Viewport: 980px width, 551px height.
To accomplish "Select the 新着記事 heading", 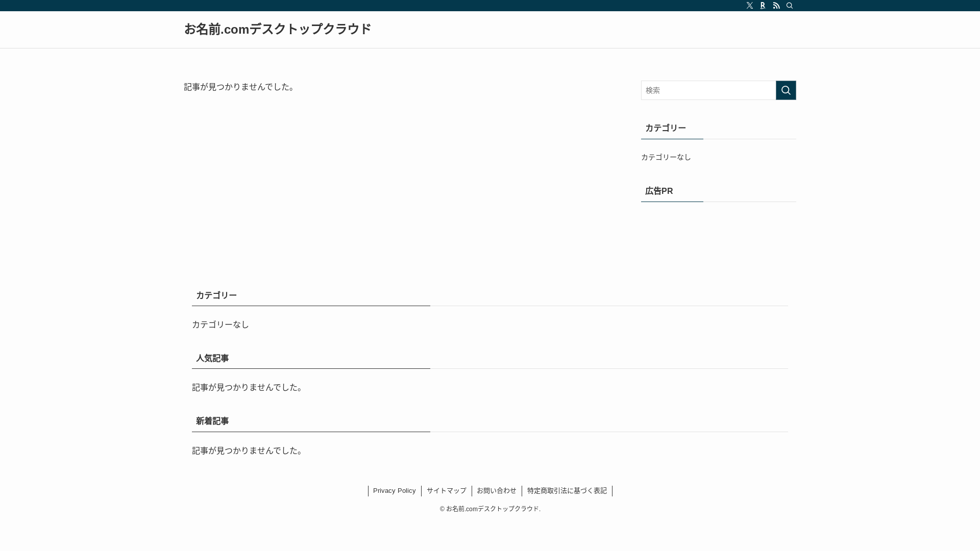I will pos(212,421).
